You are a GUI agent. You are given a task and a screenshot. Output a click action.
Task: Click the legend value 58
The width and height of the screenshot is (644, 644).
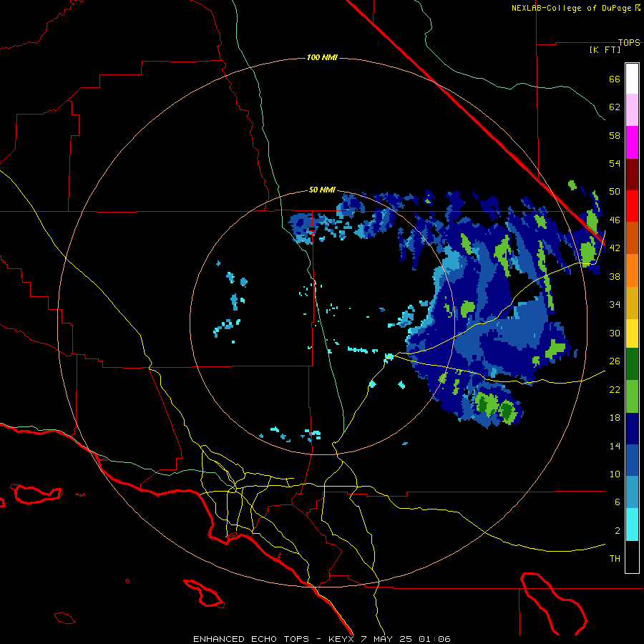615,135
